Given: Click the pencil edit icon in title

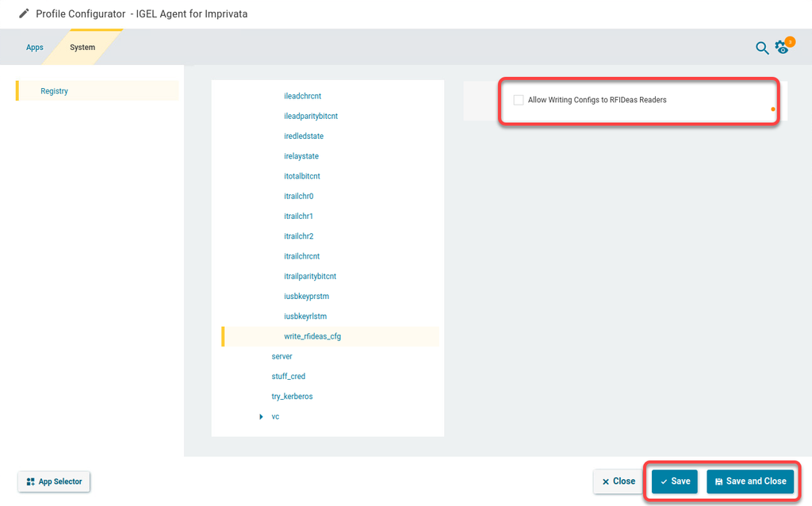Looking at the screenshot, I should [x=24, y=13].
